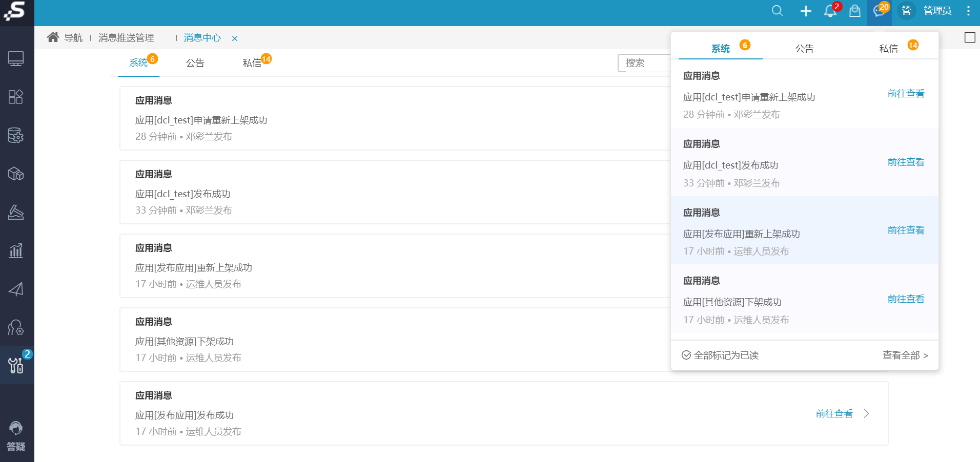Open the search magnifier in top bar
The width and height of the screenshot is (980, 462).
pos(777,11)
